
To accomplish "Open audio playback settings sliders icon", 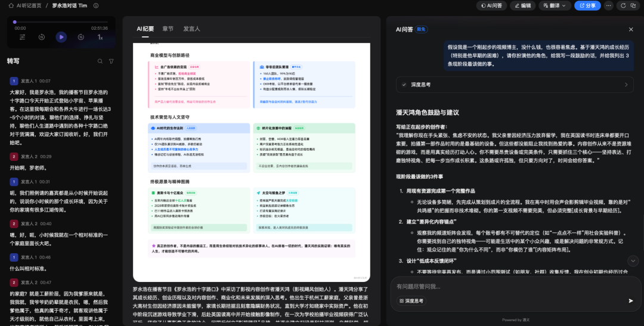I will pos(23,37).
